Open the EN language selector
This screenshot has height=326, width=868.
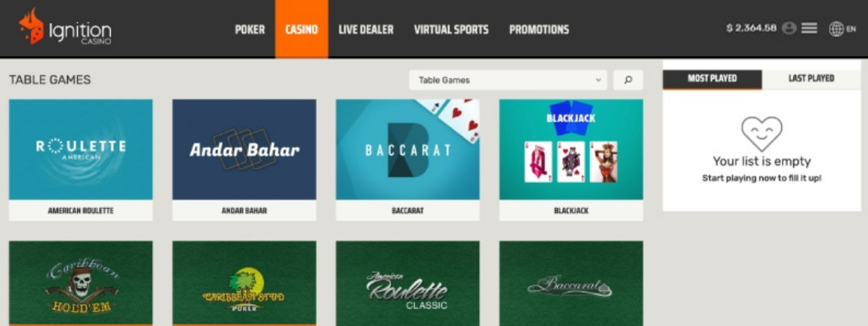tap(851, 28)
